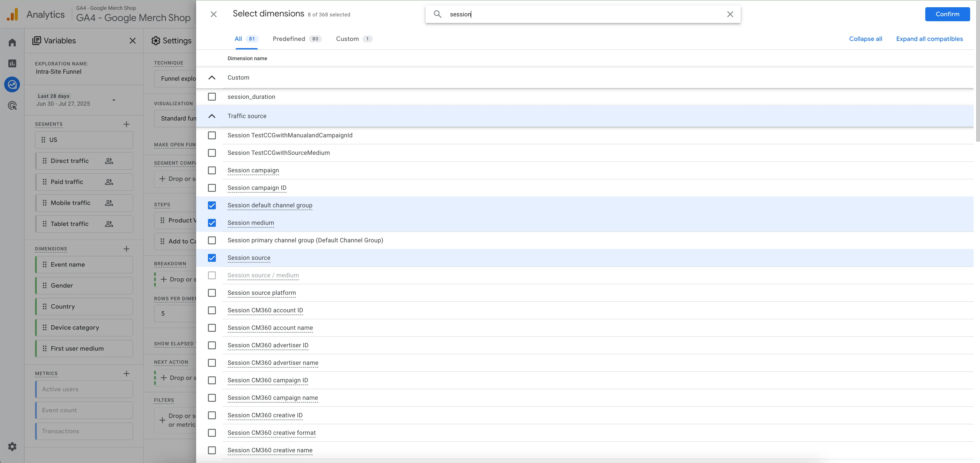Image resolution: width=980 pixels, height=463 pixels.
Task: Close the Select dimensions dialog
Action: 213,14
